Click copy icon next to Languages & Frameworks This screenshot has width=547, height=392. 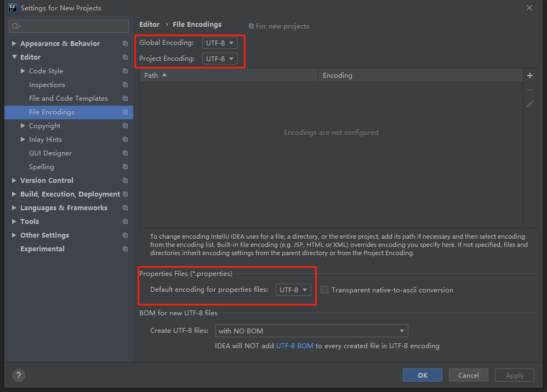pos(125,208)
